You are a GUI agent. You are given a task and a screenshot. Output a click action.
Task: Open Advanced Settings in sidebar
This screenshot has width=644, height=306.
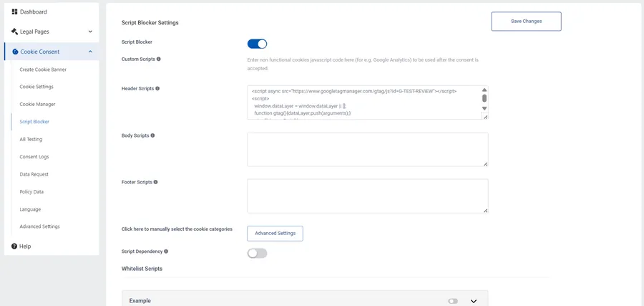pyautogui.click(x=40, y=226)
